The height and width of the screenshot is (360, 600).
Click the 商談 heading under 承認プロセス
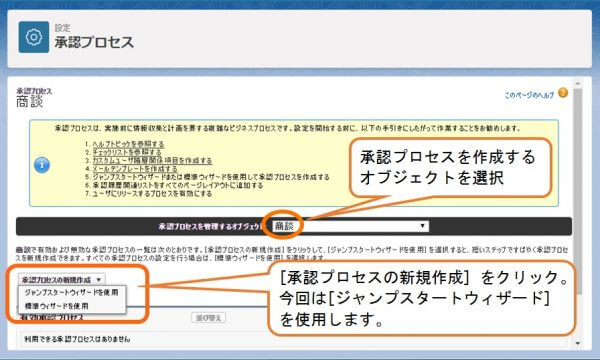tap(29, 101)
